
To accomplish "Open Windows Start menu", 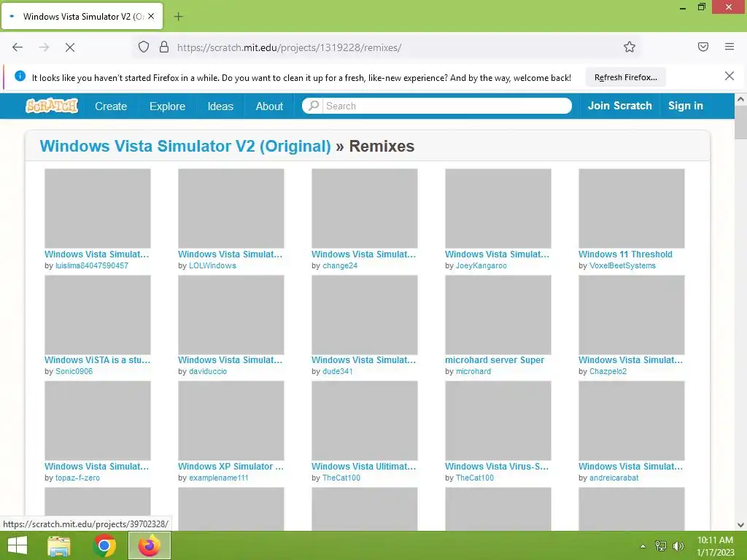I will point(18,545).
